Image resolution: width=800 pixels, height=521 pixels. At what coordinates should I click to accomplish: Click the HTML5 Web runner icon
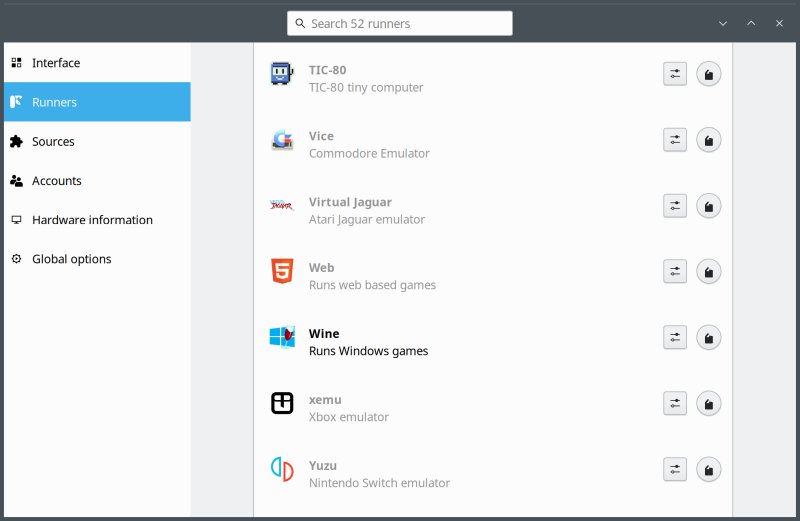(282, 271)
